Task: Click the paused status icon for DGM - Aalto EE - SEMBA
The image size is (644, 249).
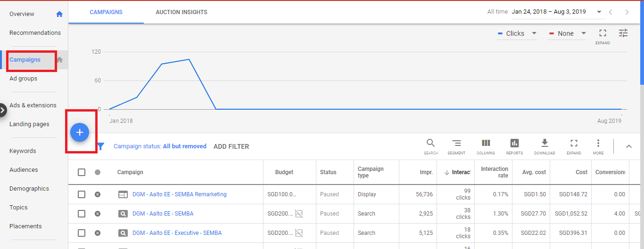Action: 98,214
